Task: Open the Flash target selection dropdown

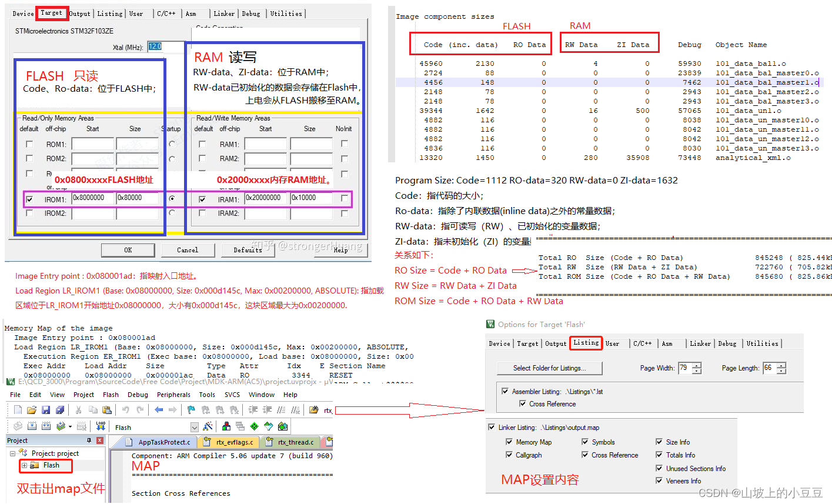Action: (194, 426)
